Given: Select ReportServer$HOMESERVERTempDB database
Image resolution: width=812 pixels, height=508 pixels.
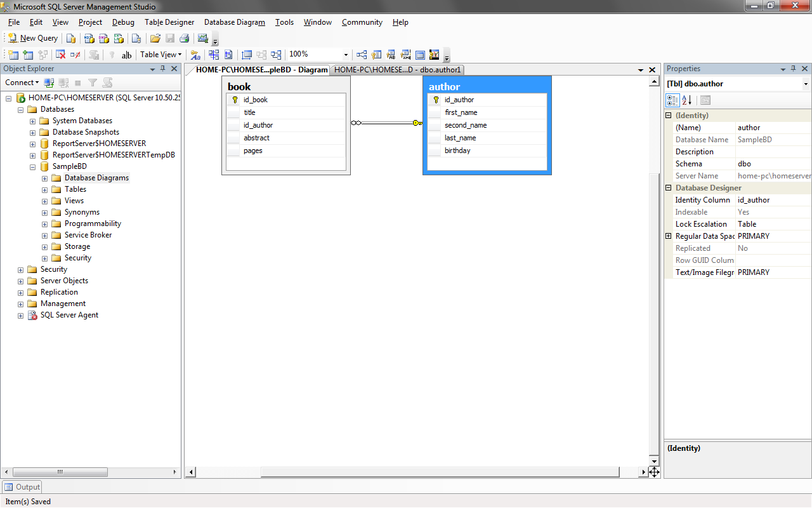Looking at the screenshot, I should pyautogui.click(x=114, y=155).
